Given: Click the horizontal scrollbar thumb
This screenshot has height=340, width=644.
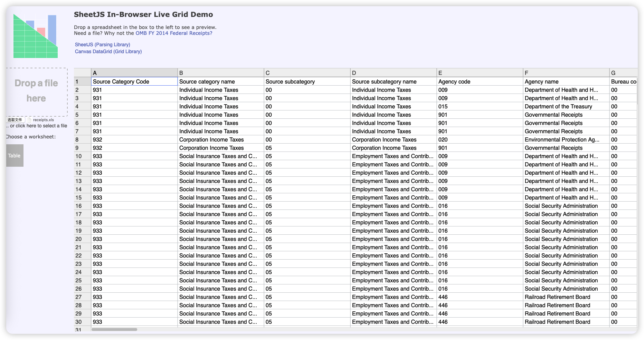Looking at the screenshot, I should coord(114,329).
